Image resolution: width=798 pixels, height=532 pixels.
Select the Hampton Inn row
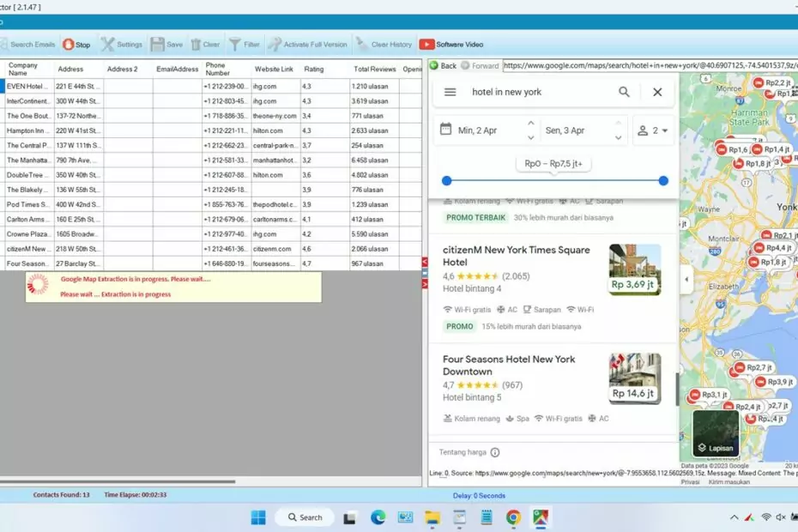click(x=211, y=130)
